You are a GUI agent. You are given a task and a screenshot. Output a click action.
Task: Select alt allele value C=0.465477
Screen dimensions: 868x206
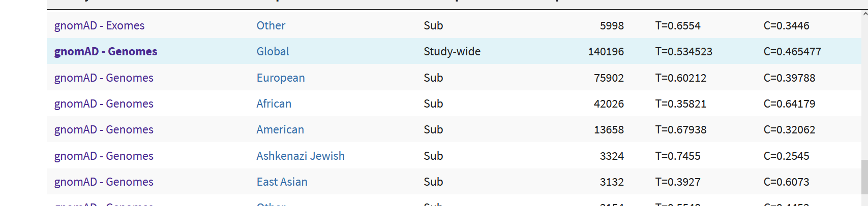[x=792, y=51]
